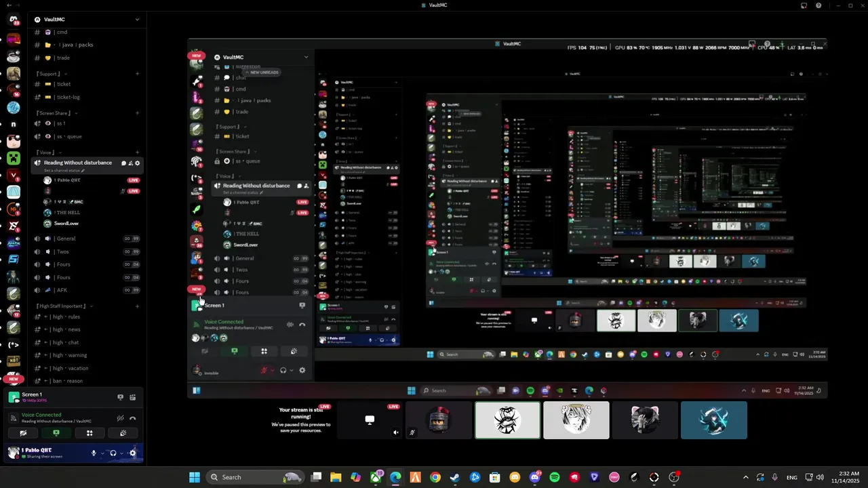Click the Windows Start button
This screenshot has width=868, height=488.
pyautogui.click(x=195, y=477)
